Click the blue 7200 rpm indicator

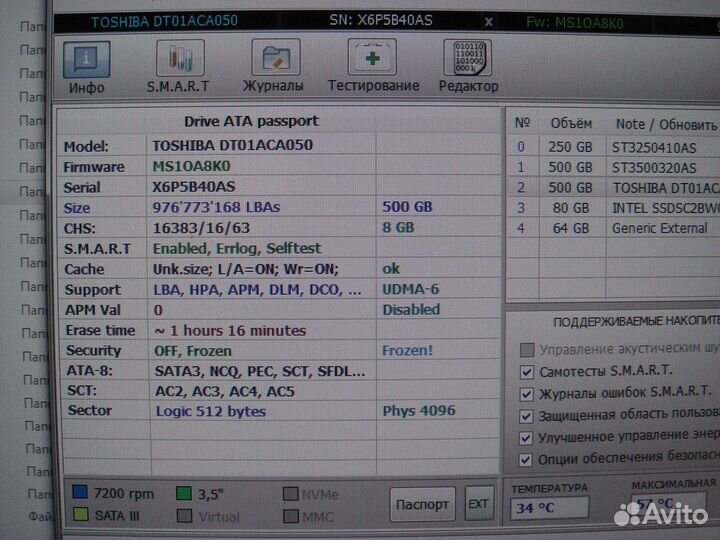point(80,492)
